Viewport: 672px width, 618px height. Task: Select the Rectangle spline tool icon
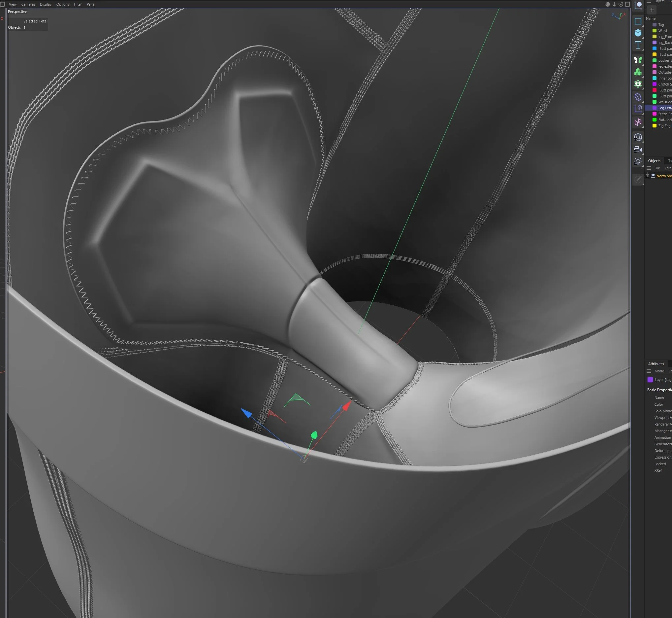(638, 21)
